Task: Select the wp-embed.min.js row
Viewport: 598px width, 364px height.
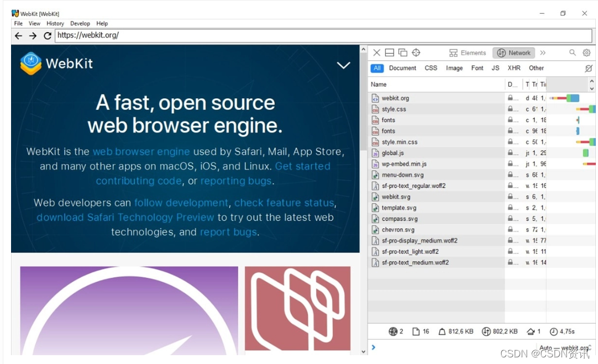Action: point(481,164)
